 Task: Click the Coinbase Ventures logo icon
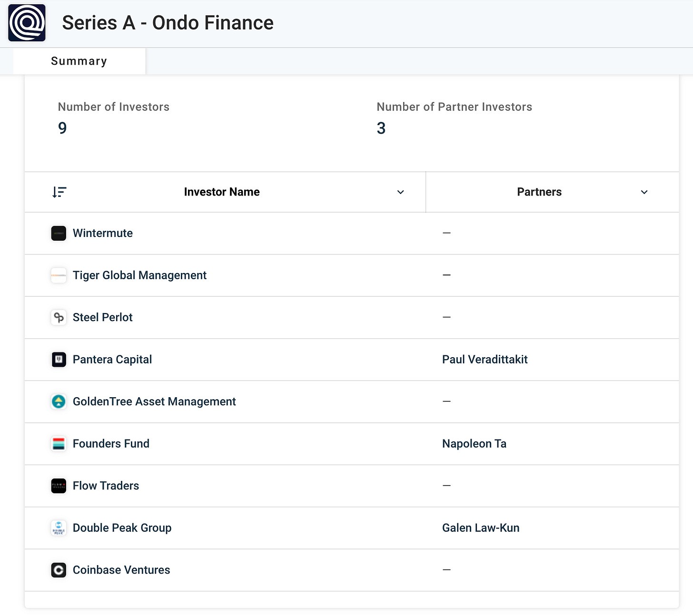tap(59, 570)
